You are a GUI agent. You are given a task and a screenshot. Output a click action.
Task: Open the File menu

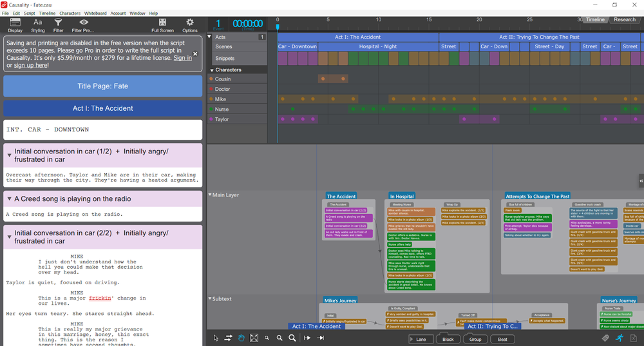[x=5, y=13]
